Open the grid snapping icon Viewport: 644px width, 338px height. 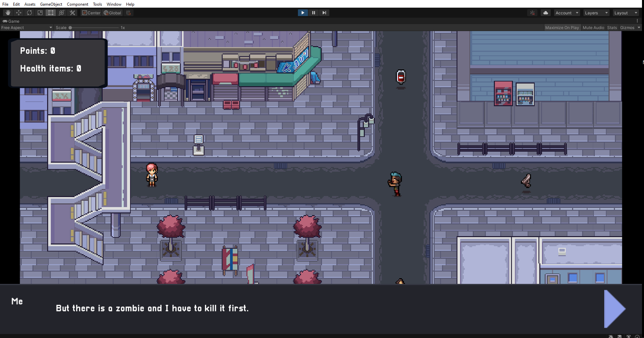[128, 13]
